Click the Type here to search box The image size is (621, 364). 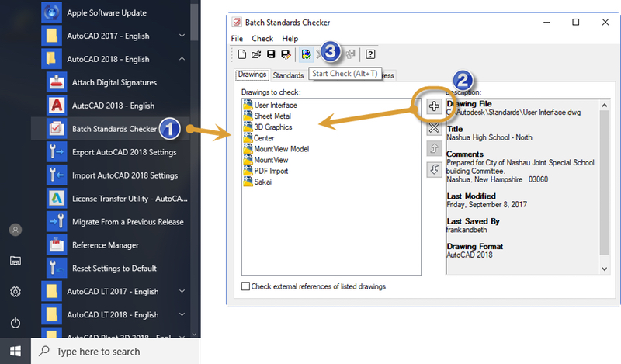point(116,352)
